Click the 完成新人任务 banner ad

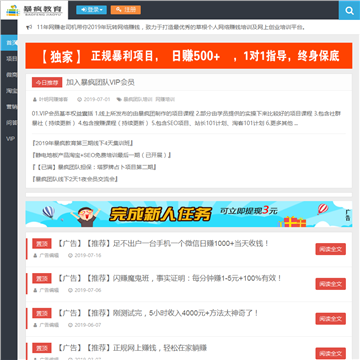click(189, 214)
